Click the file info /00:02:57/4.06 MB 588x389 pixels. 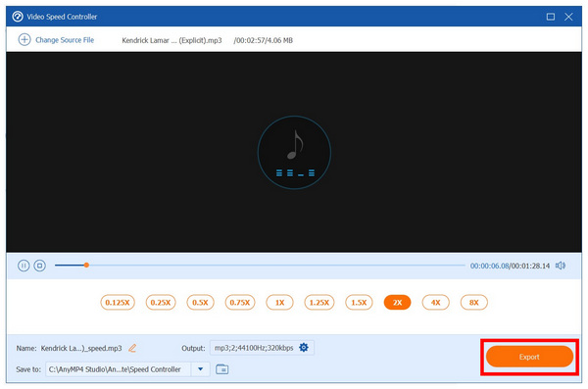[263, 40]
